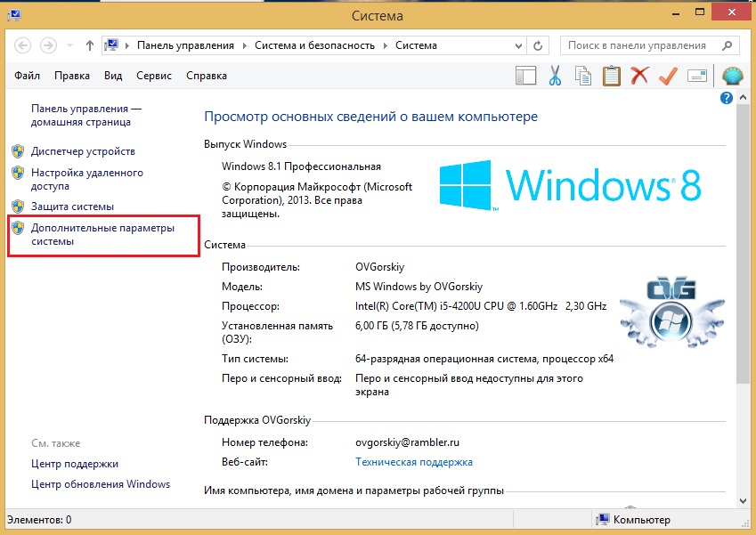Click Intel(R) Core(TM) i5-4200U processor value

[481, 306]
